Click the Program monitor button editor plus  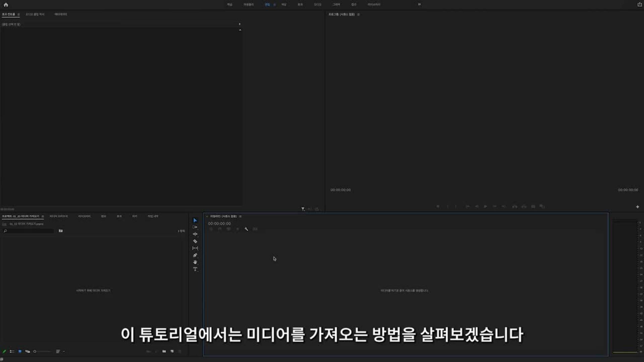[x=637, y=207]
